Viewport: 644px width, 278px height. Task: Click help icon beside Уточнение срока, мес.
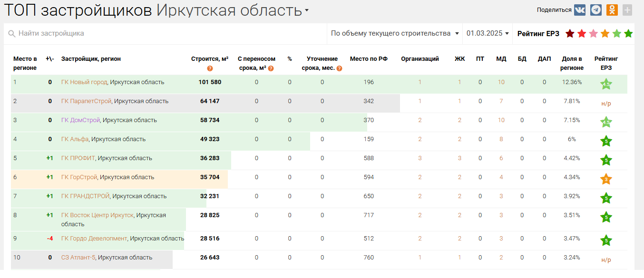tap(339, 68)
